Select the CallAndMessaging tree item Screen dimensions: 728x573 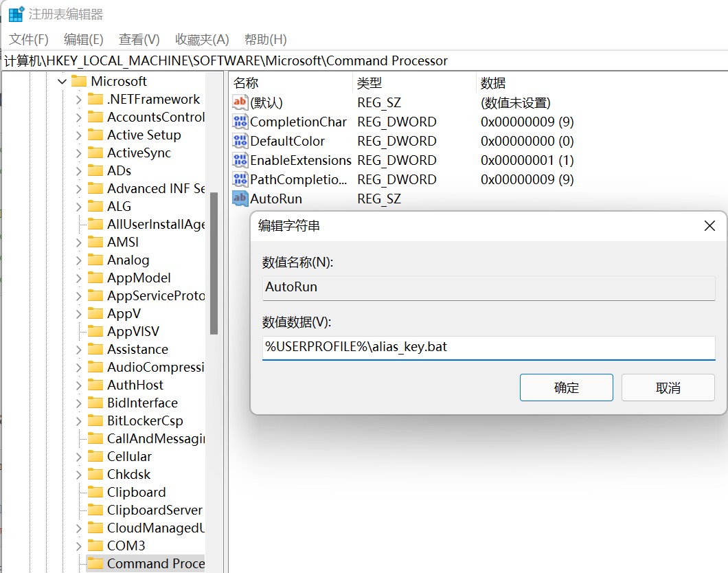156,439
